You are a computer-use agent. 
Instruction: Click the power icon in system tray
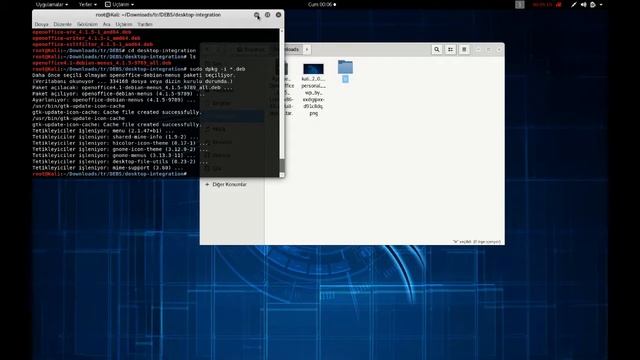593,4
